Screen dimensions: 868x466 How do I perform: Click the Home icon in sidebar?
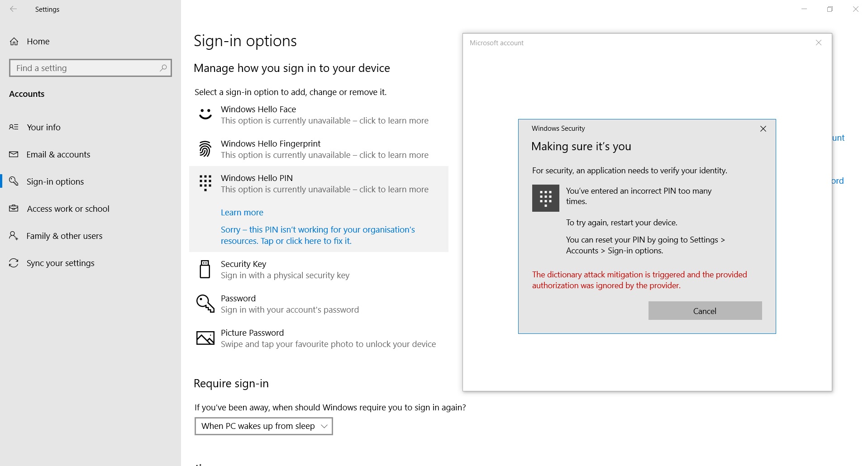[14, 42]
